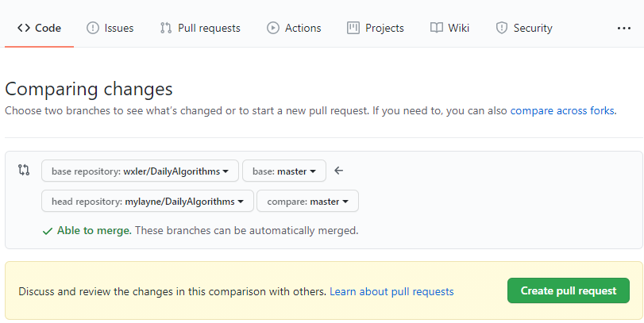
Task: Click the compare arrows icon beside base repository
Action: (24, 171)
